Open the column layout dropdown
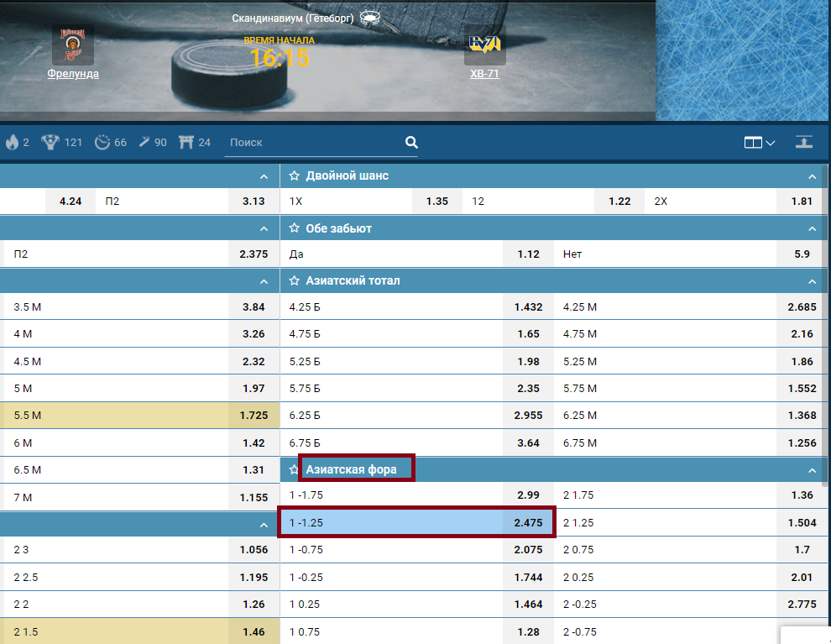831x644 pixels. 759,143
